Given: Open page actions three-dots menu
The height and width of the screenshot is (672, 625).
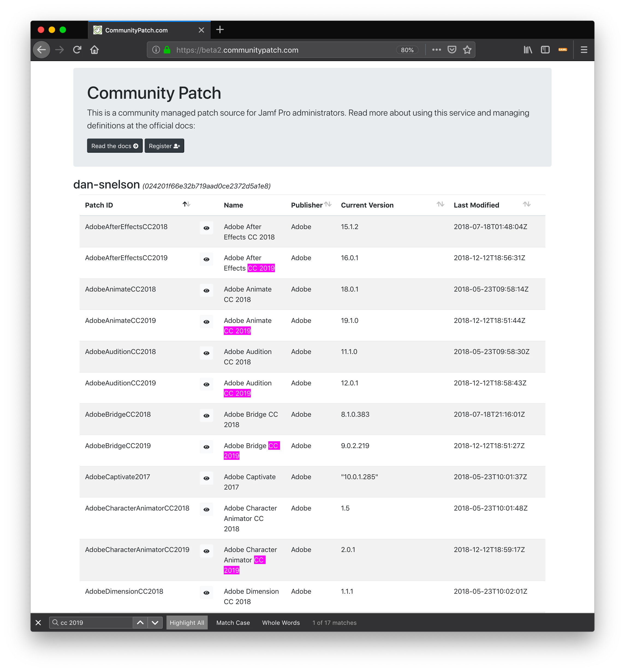Looking at the screenshot, I should click(x=436, y=50).
